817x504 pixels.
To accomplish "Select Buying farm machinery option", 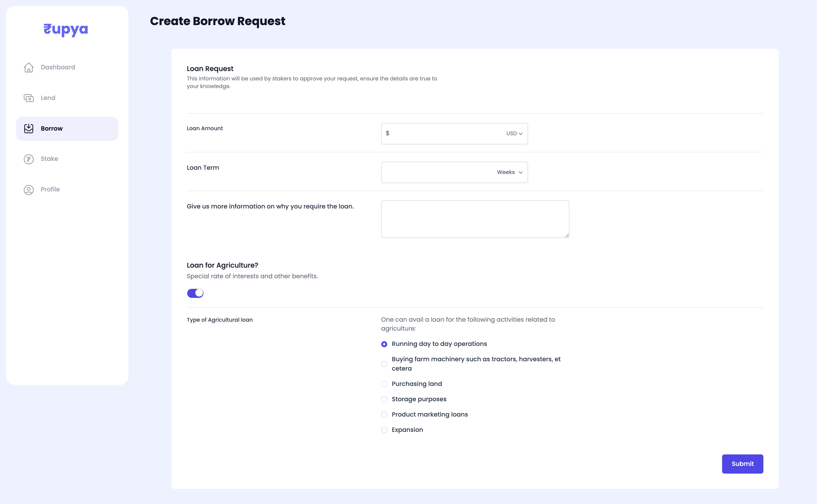I will tap(384, 364).
